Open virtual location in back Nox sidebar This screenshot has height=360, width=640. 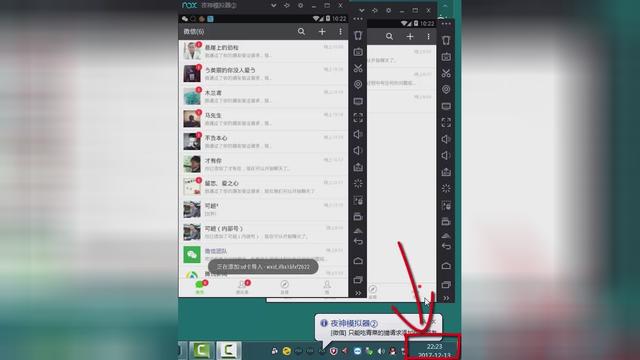tap(446, 89)
